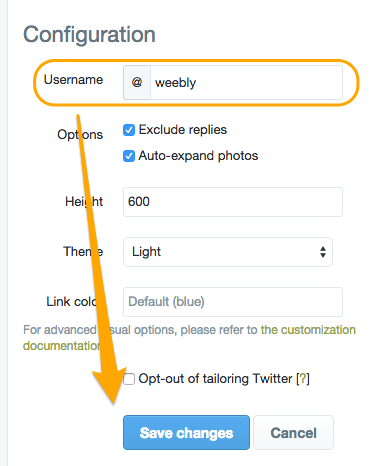Click the Theme dropdown up-down arrows icon
Image resolution: width=369 pixels, height=466 pixels.
pos(323,252)
